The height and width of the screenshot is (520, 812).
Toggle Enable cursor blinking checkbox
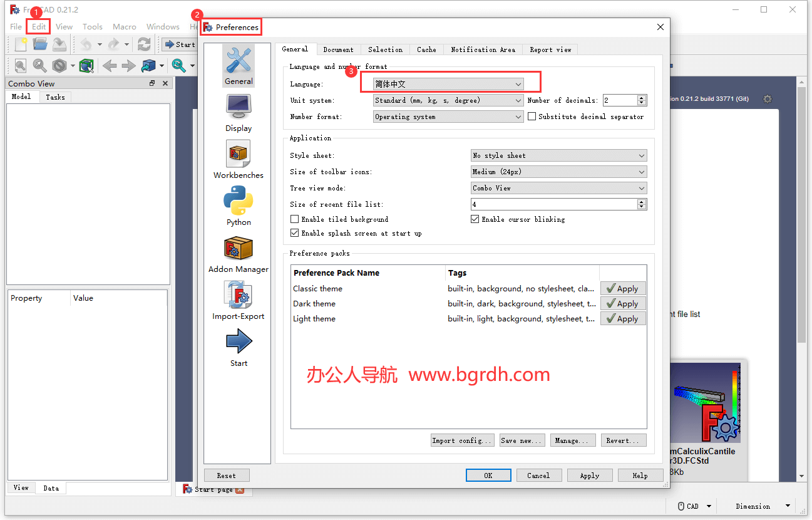[475, 219]
